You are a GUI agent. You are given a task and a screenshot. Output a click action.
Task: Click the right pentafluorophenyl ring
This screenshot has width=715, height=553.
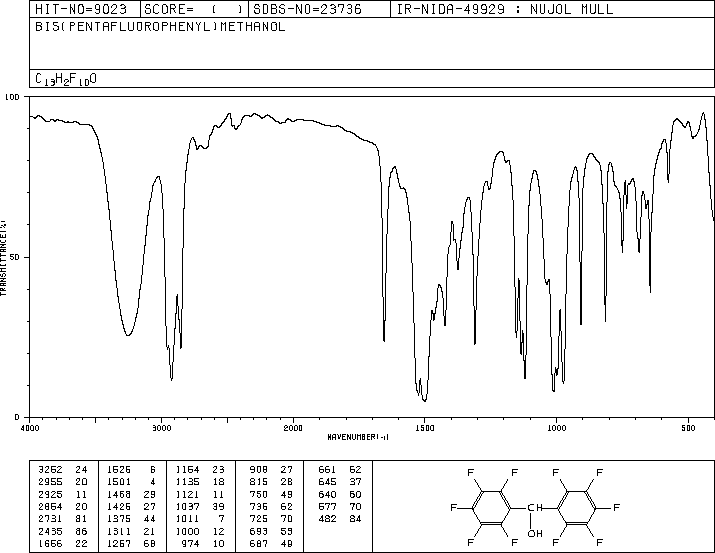576,507
